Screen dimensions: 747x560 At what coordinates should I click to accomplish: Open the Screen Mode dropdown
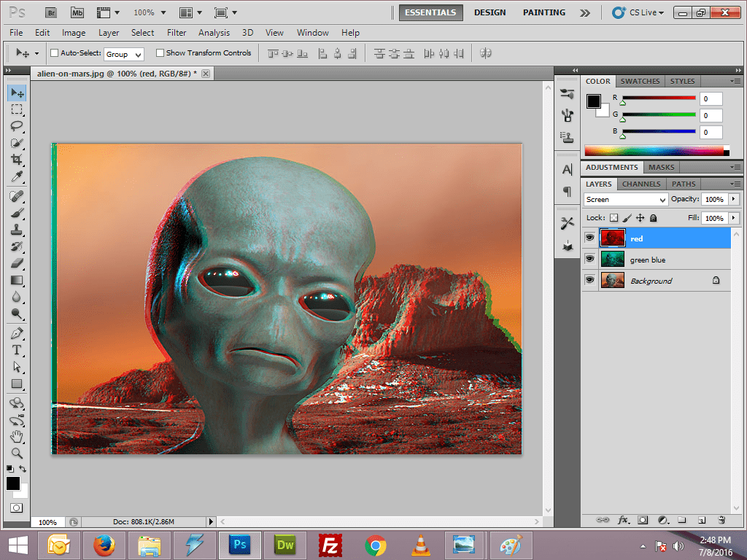(226, 13)
